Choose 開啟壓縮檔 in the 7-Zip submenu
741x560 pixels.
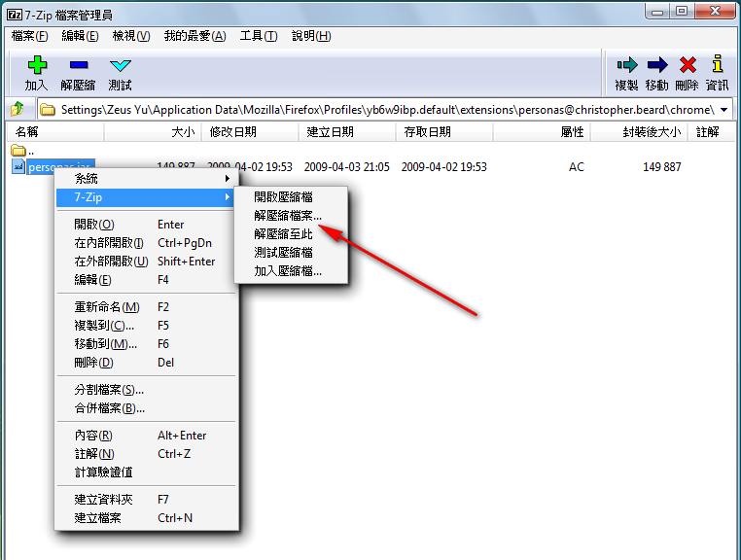pos(291,197)
